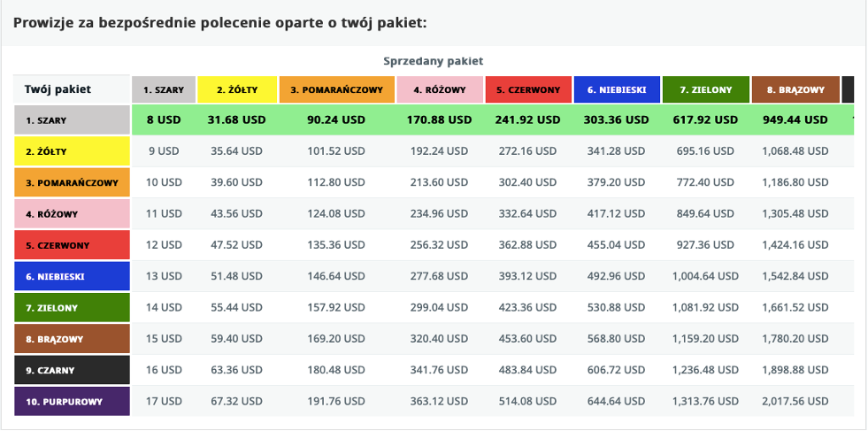Click the '241.92 USD' cell
This screenshot has height=431, width=868.
528,119
